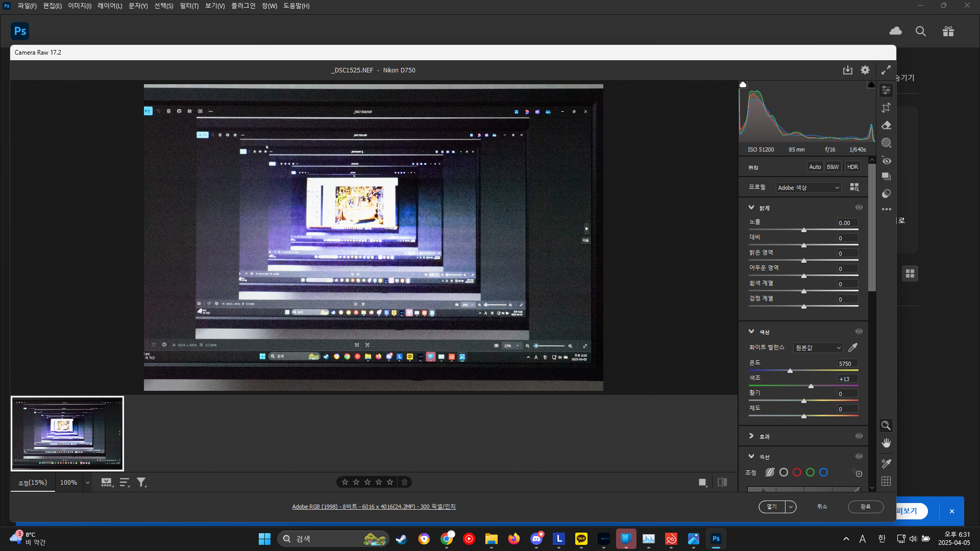
Task: Open the Masking tool
Action: pos(886,143)
